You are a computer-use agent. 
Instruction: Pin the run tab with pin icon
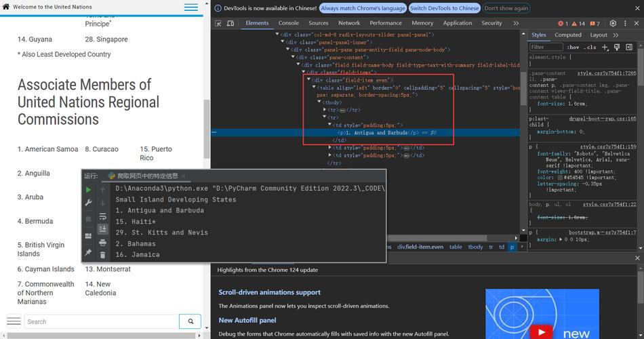tap(88, 252)
